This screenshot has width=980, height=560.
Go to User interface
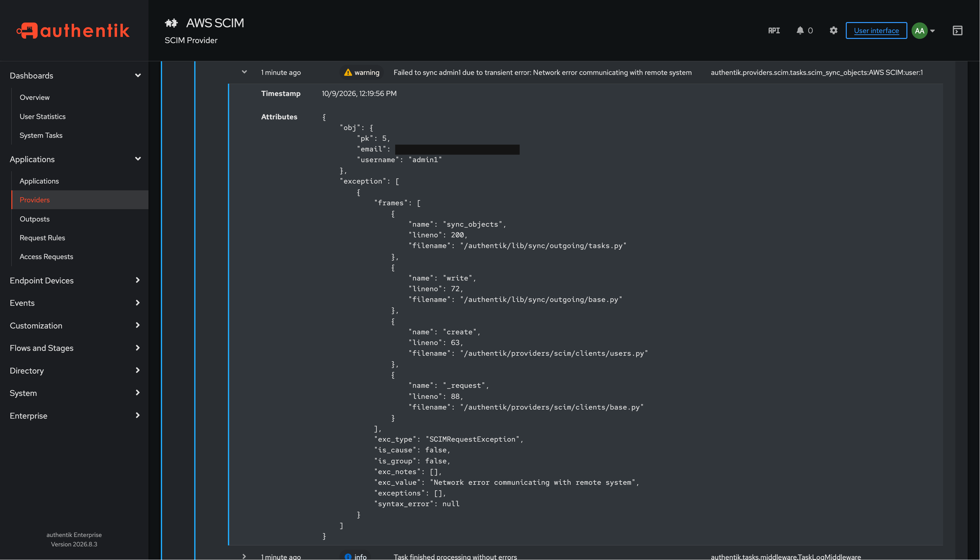(876, 30)
